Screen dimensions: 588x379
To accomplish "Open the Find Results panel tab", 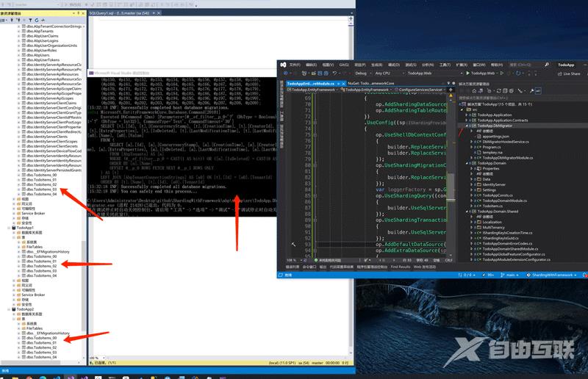I will (401, 267).
